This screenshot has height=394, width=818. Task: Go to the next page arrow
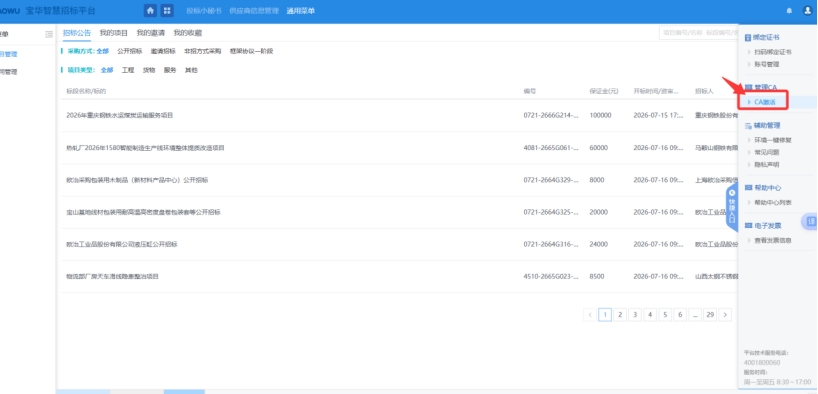click(x=725, y=315)
